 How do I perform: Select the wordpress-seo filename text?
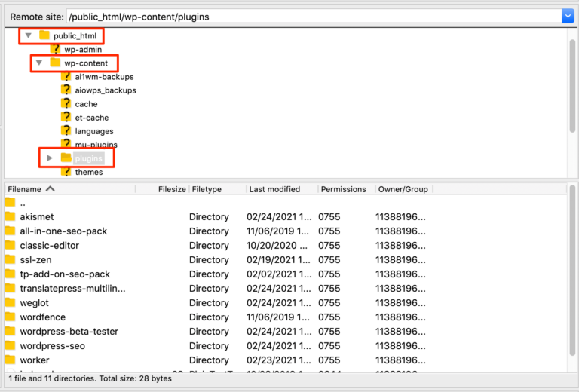(53, 346)
